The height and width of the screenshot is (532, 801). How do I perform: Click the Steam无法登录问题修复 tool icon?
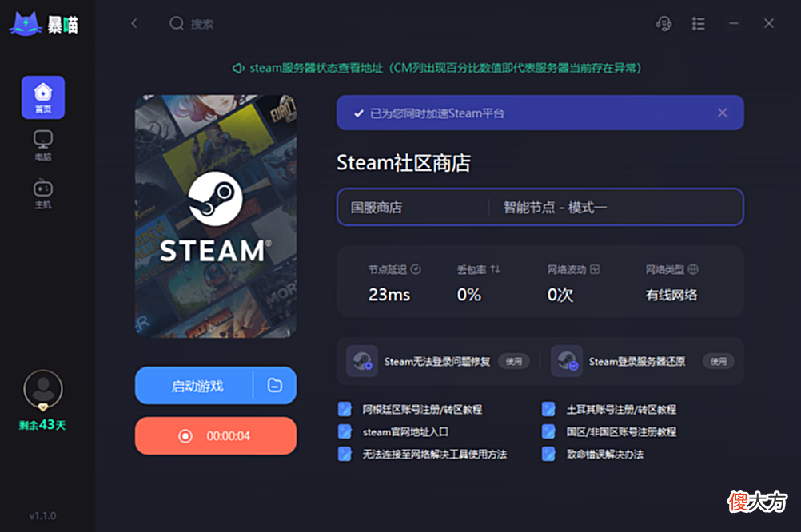click(x=362, y=361)
